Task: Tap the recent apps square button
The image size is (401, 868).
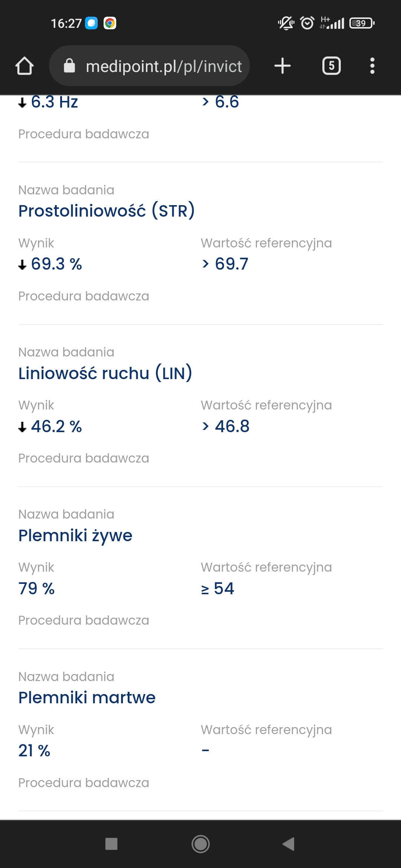Action: click(111, 844)
